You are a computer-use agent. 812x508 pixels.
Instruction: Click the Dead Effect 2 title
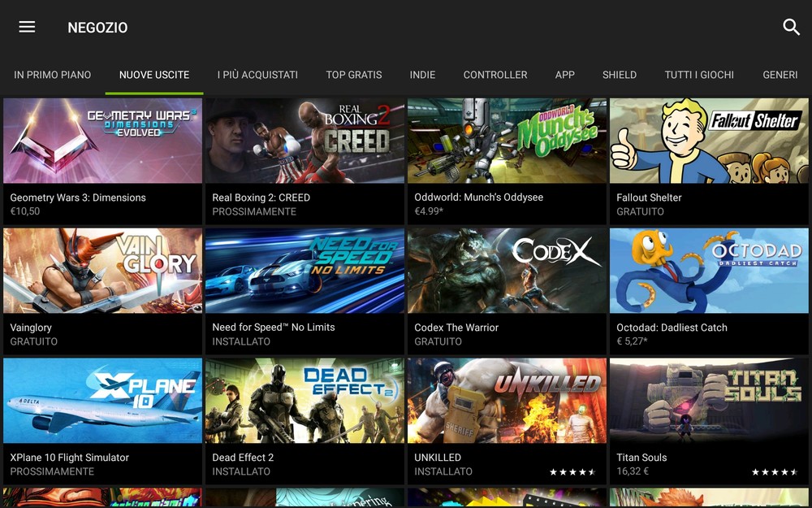click(243, 458)
